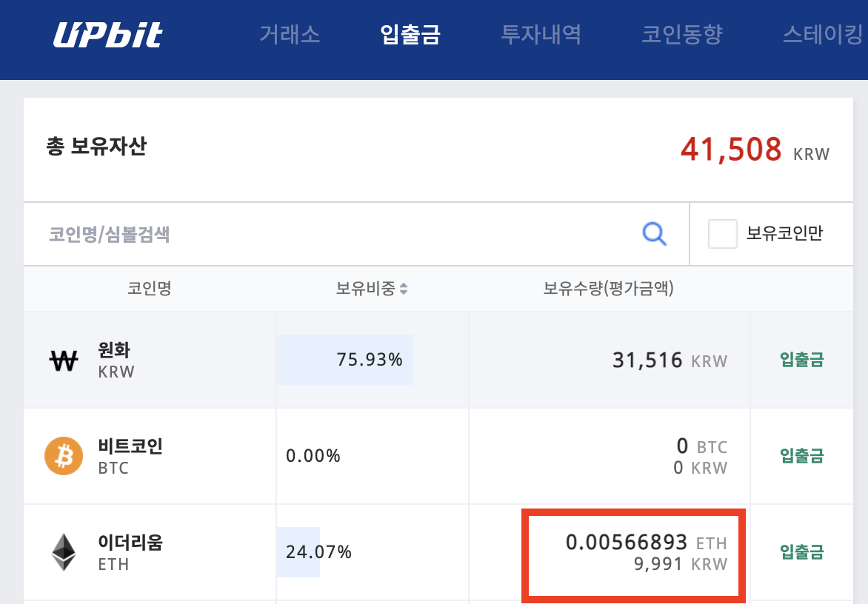Image resolution: width=868 pixels, height=604 pixels.
Task: Click the 24.07% holding ratio
Action: pyautogui.click(x=318, y=552)
